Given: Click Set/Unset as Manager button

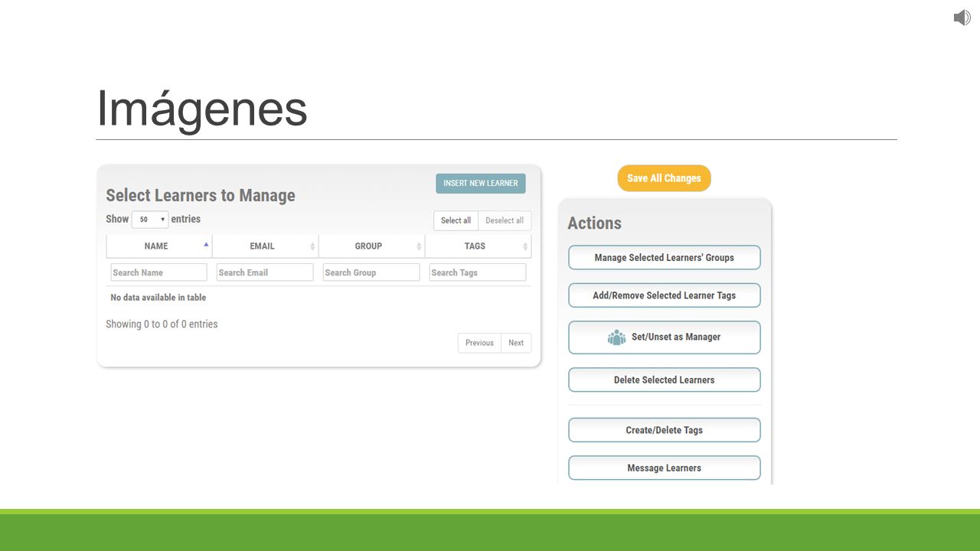Looking at the screenshot, I should pyautogui.click(x=664, y=337).
